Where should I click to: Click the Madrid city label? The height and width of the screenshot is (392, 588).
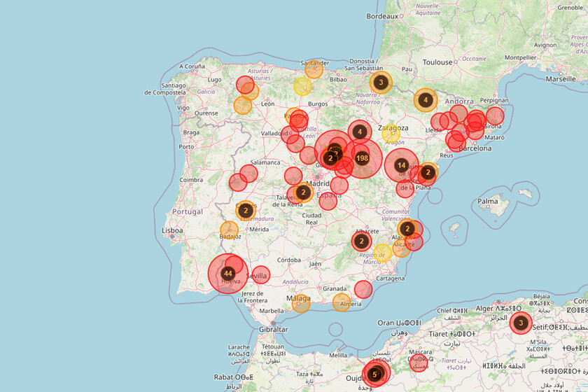tap(318, 183)
